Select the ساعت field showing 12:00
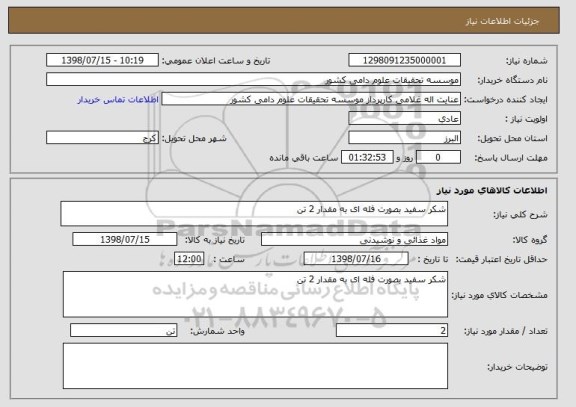The image size is (576, 407). (189, 259)
